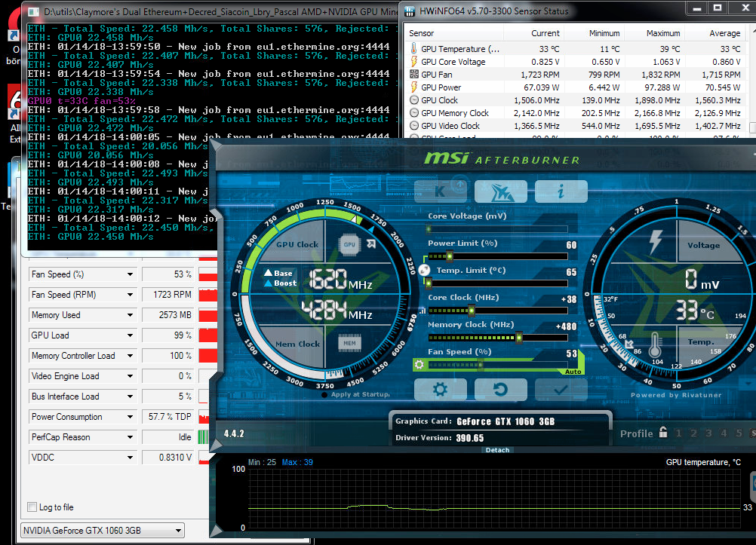Viewport: 756px width, 545px height.
Task: Open PerfCap Reason sensor dropdown
Action: [131, 437]
